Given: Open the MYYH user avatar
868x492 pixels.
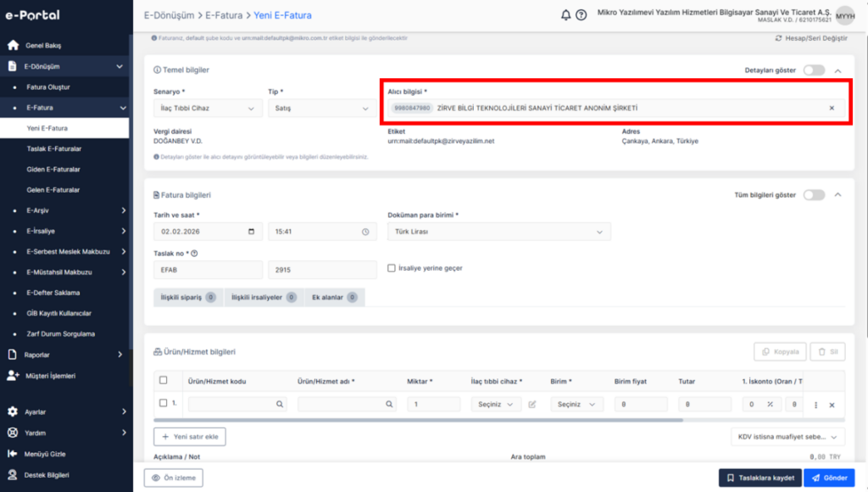Looking at the screenshot, I should (845, 15).
